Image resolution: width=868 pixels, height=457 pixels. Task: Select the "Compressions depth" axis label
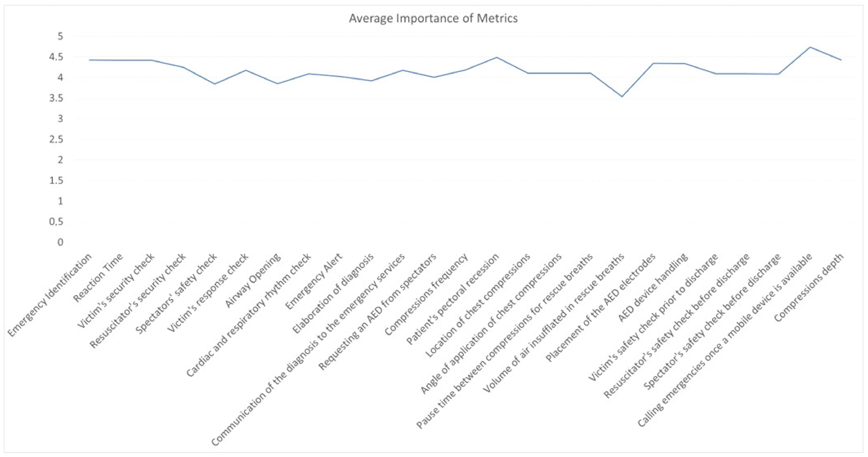point(809,287)
